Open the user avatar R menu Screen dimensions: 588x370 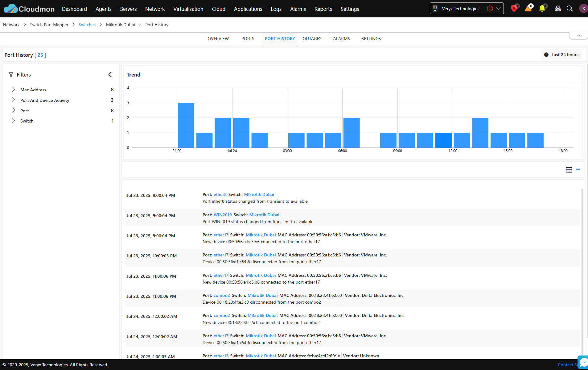(x=583, y=9)
